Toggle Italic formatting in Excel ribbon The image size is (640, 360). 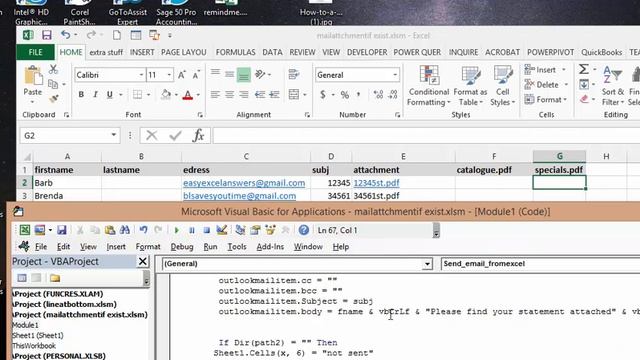pos(95,95)
